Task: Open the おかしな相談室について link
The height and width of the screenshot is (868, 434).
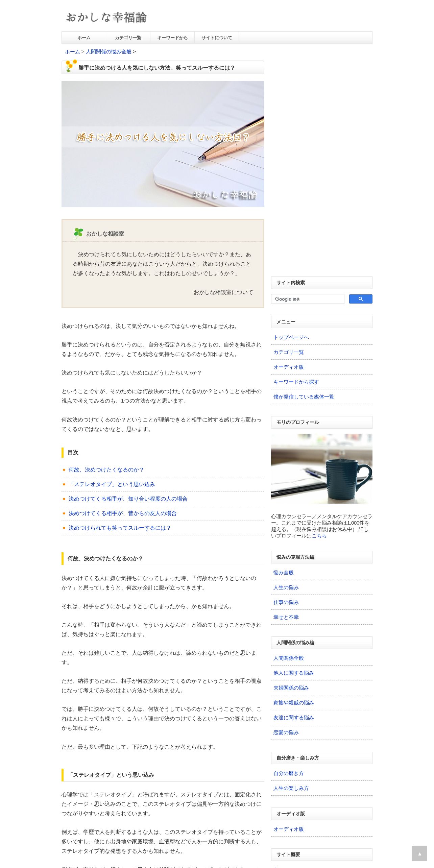Action: [223, 292]
